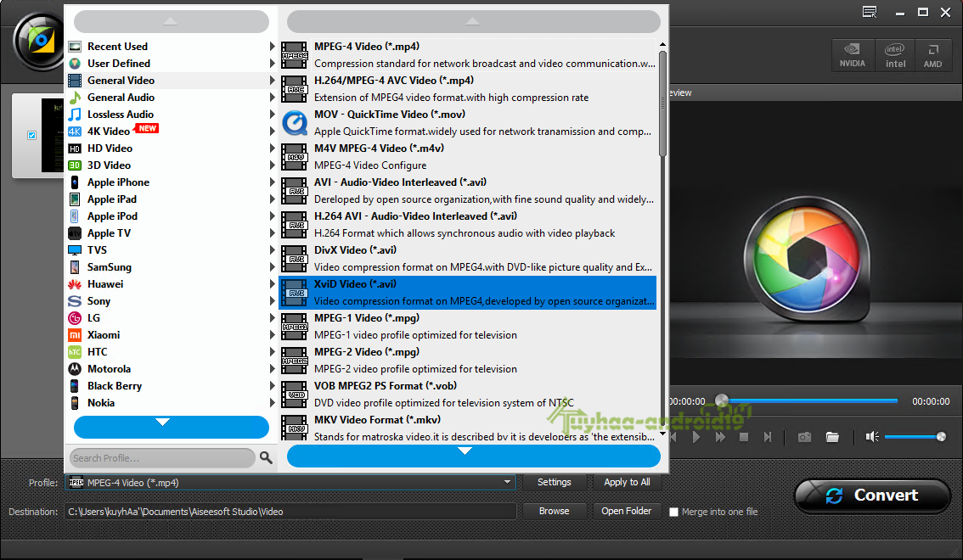
Task: Click the General Audio music note icon
Action: pos(75,97)
